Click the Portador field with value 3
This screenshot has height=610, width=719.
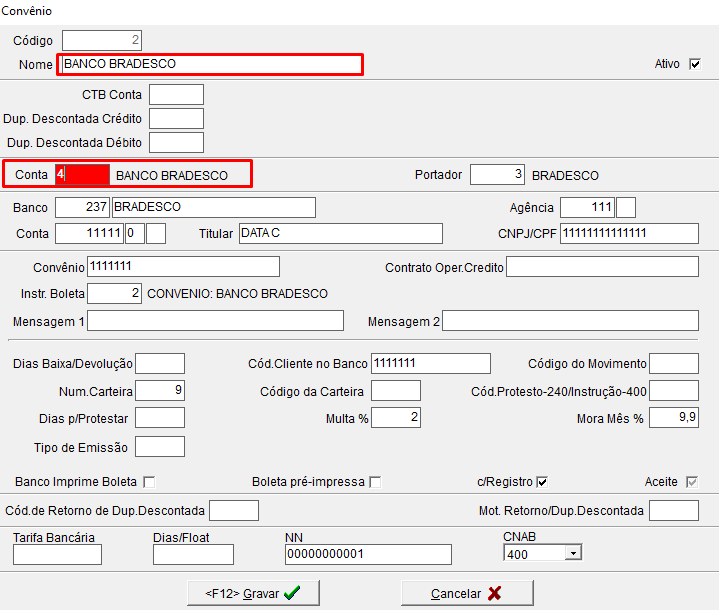click(498, 174)
